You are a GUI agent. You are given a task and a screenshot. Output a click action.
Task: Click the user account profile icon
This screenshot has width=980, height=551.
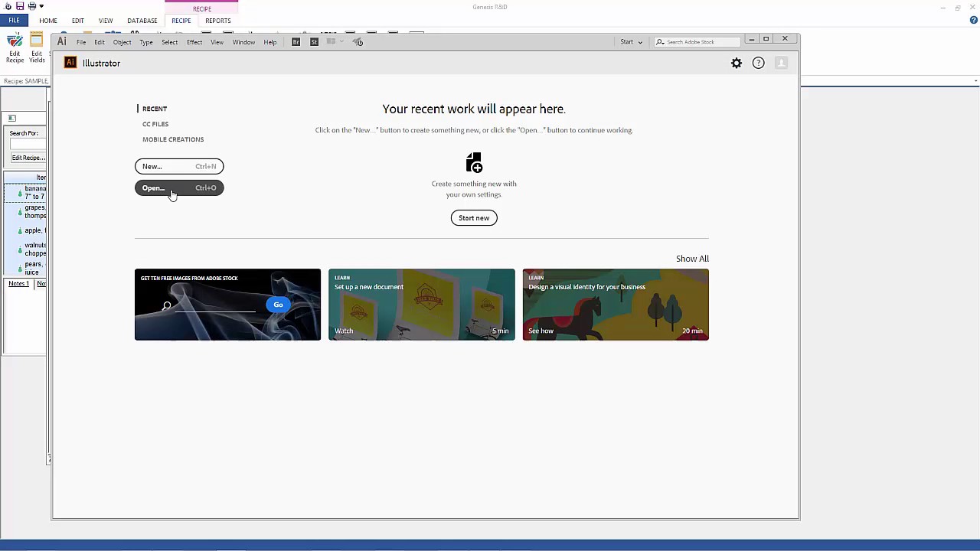coord(781,64)
